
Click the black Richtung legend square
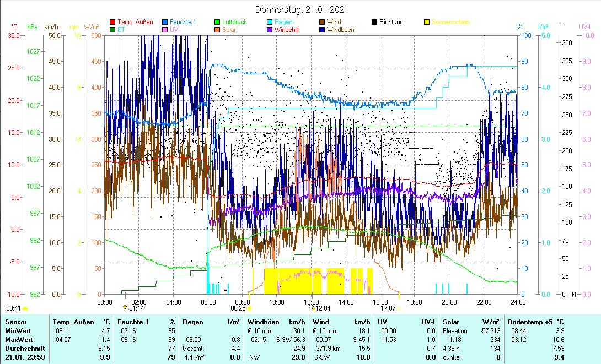[x=374, y=22]
